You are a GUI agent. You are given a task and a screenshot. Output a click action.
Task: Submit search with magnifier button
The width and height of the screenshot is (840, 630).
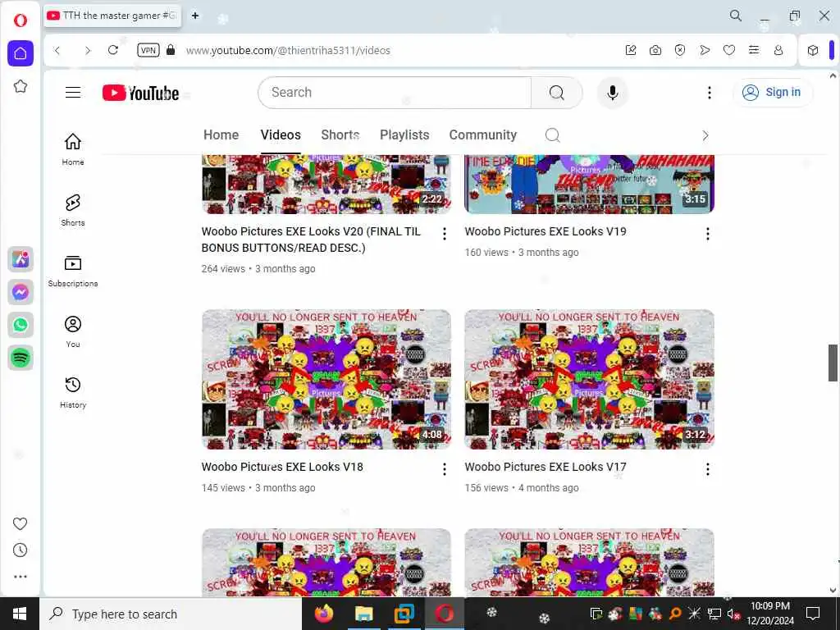557,93
